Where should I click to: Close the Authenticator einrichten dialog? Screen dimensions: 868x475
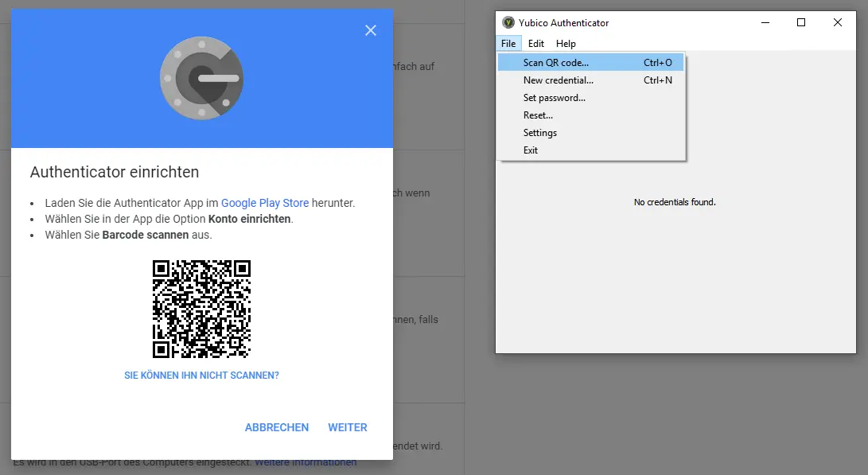click(x=370, y=30)
